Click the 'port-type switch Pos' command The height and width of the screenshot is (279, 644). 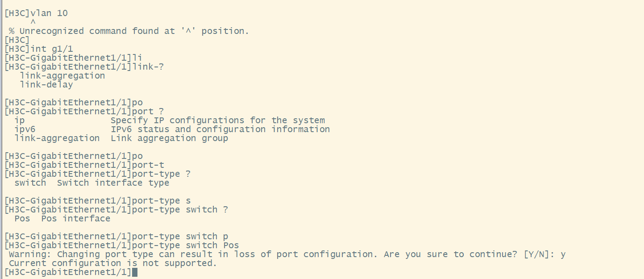(186, 246)
